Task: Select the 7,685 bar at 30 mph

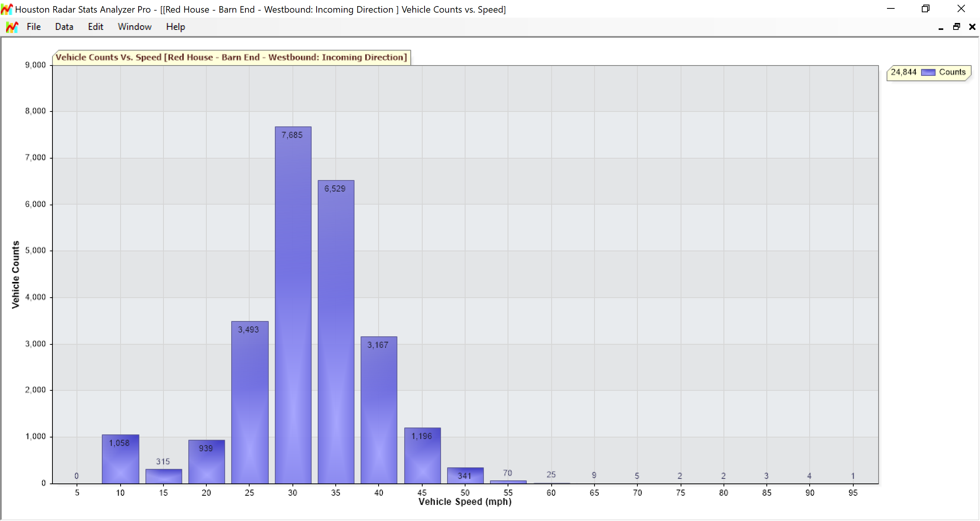Action: click(293, 305)
